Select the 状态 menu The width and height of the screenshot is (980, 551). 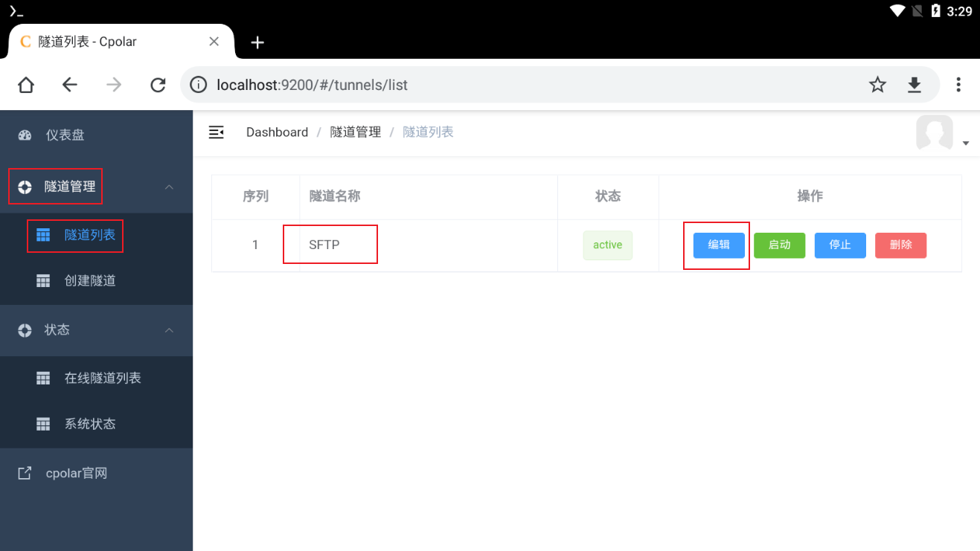click(x=96, y=329)
